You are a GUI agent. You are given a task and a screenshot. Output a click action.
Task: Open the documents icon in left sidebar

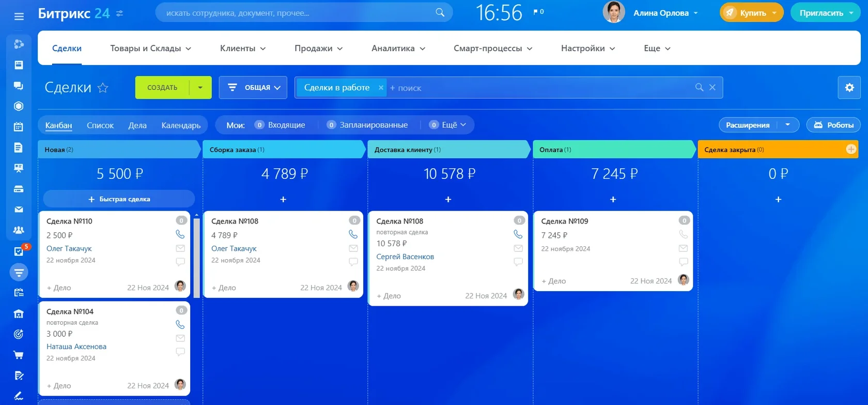click(19, 148)
